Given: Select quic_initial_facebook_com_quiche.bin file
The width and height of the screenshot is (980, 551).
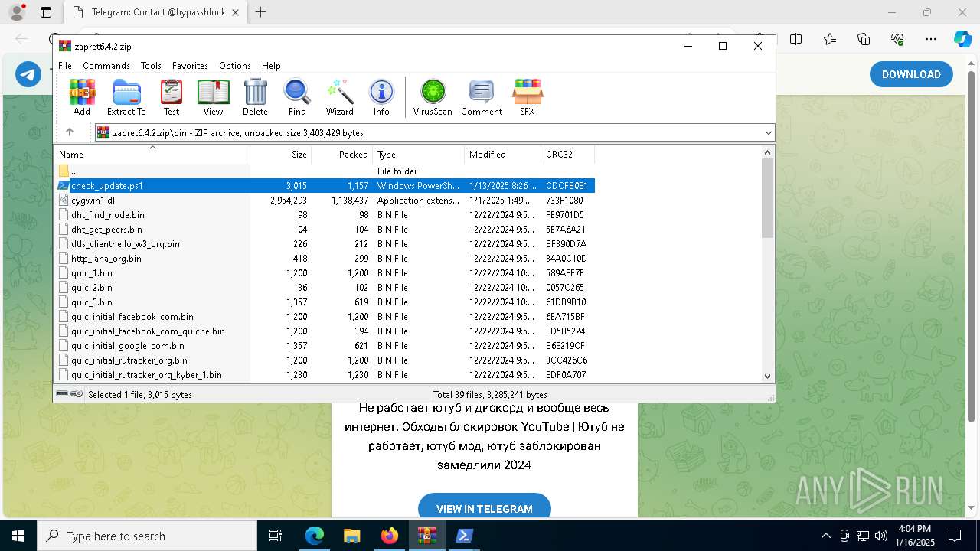Looking at the screenshot, I should pyautogui.click(x=325, y=331).
